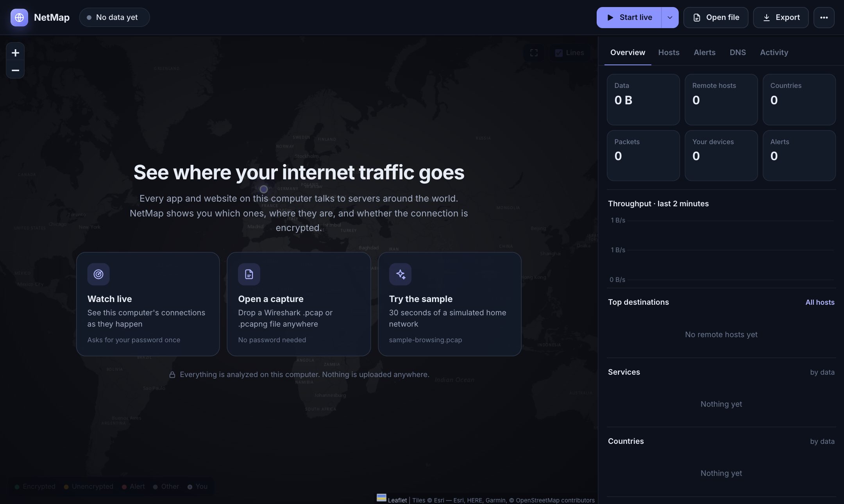
Task: Click the Watch live radar icon
Action: [x=98, y=274]
